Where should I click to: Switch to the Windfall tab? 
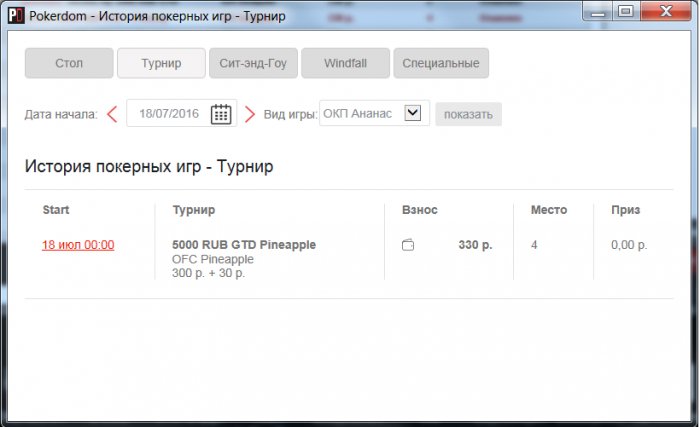click(345, 63)
